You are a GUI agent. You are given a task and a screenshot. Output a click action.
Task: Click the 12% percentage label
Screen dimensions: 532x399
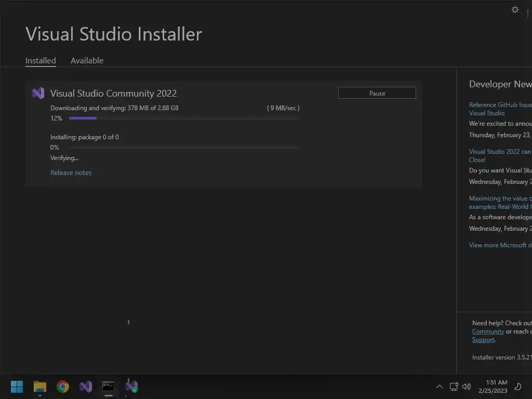[56, 118]
